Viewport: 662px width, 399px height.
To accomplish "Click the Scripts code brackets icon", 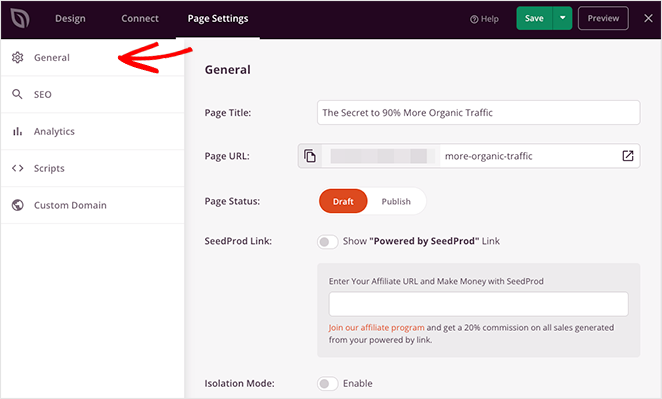I will click(17, 168).
